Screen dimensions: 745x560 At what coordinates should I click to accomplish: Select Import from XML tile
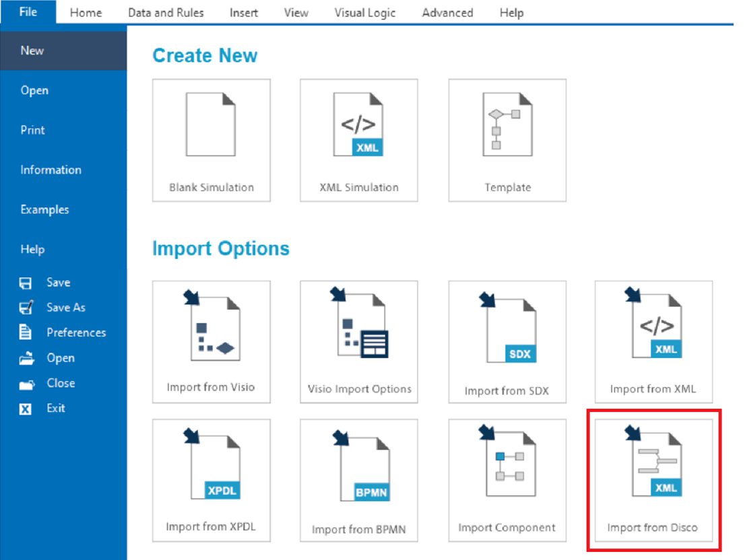click(x=653, y=342)
